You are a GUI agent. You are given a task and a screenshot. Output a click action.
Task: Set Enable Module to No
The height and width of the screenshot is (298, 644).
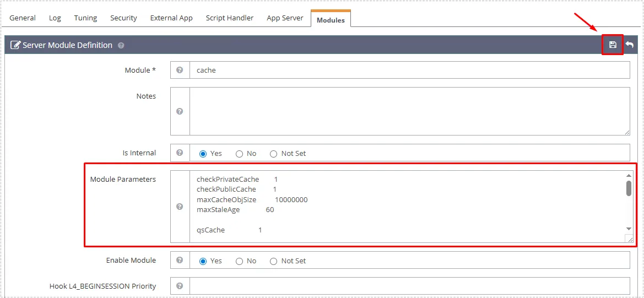pyautogui.click(x=240, y=261)
